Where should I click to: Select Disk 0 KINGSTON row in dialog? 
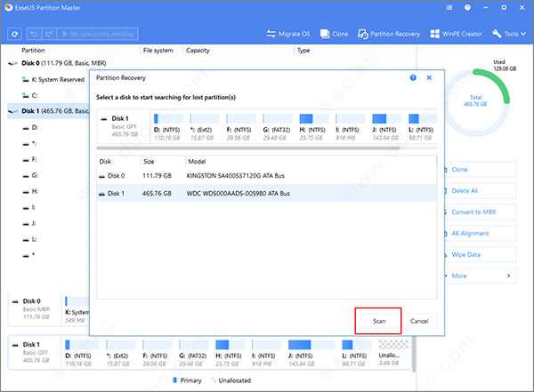pos(266,176)
